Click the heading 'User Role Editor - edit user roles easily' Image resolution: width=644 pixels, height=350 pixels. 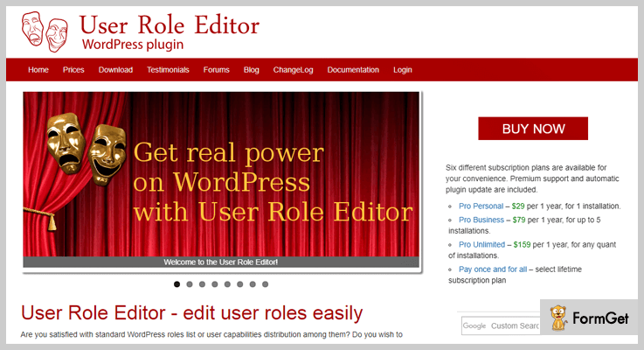[192, 313]
